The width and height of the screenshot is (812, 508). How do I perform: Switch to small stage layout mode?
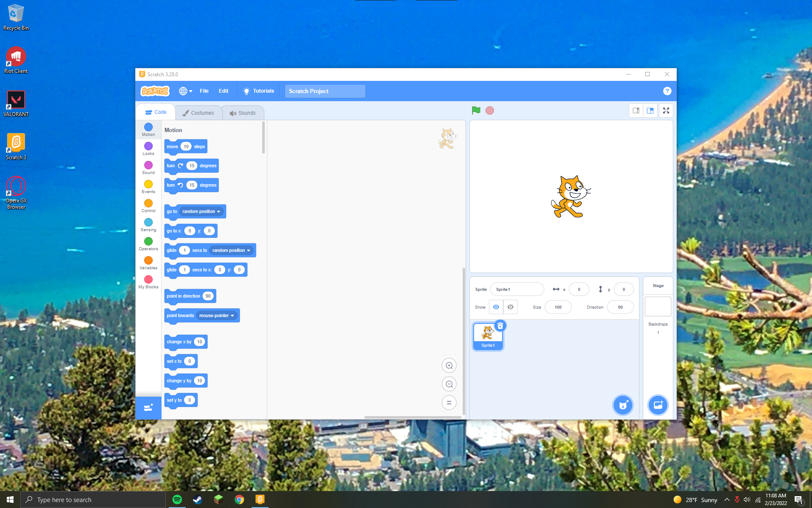point(636,110)
